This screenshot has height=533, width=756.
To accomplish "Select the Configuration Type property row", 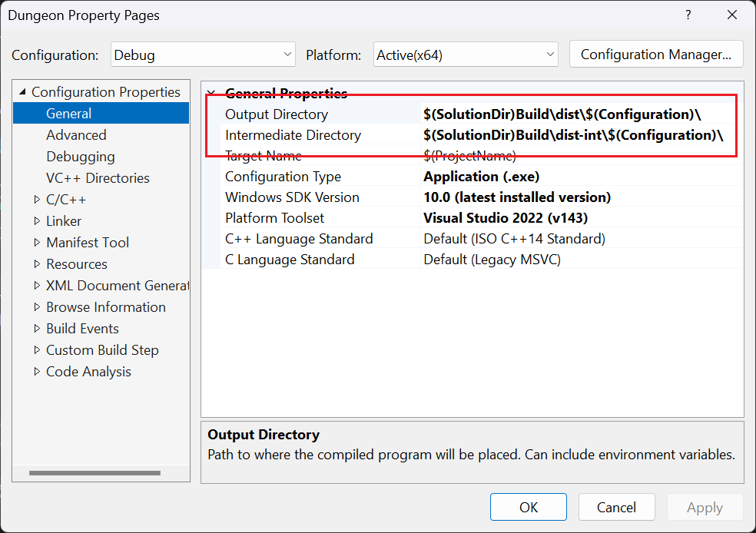I will click(283, 177).
